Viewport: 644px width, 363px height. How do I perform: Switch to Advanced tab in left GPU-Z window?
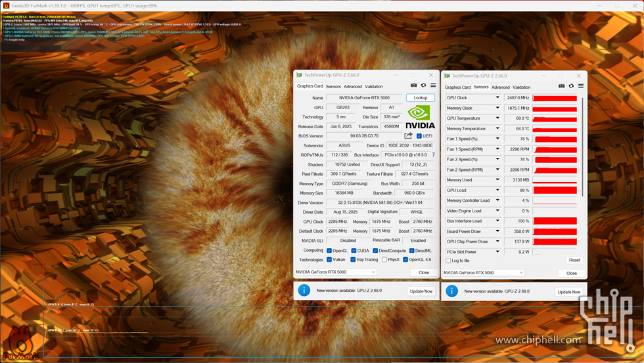coord(353,86)
